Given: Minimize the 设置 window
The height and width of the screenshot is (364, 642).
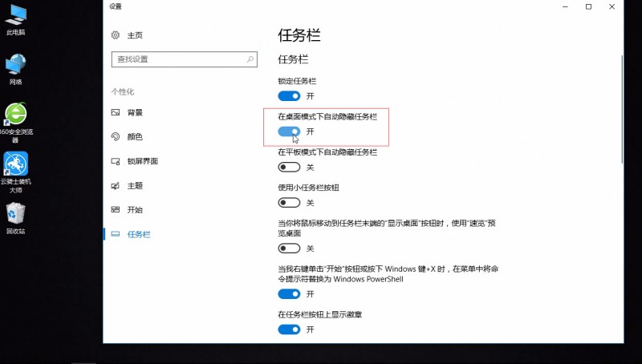Looking at the screenshot, I should (566, 6).
